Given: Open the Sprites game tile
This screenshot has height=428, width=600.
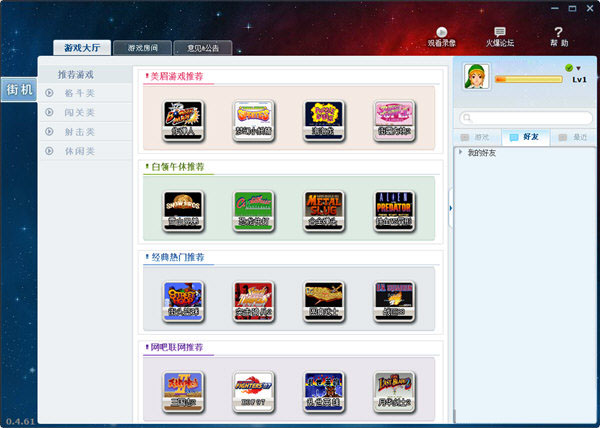Looking at the screenshot, I should point(253,120).
